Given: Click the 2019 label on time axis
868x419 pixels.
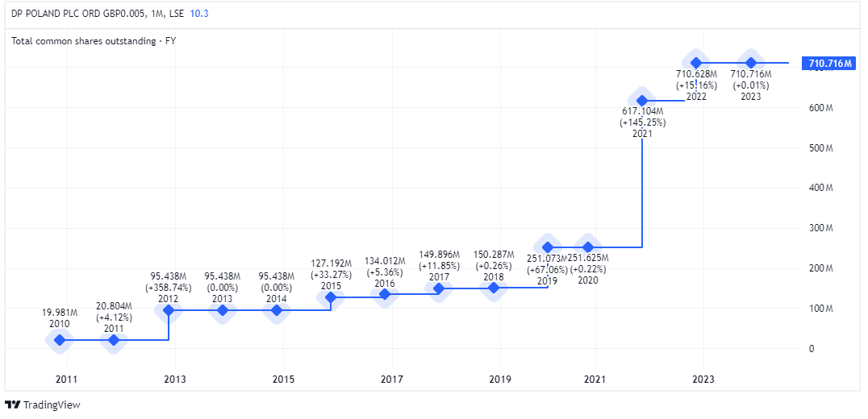Looking at the screenshot, I should pos(500,380).
